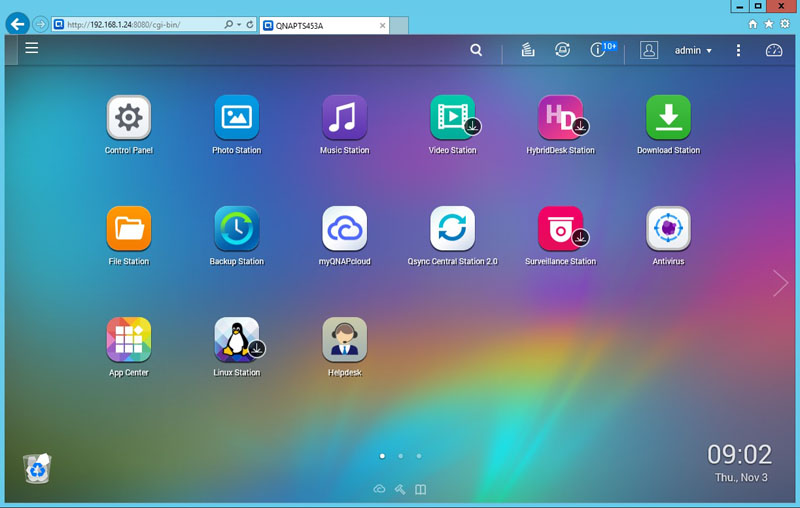Open the Antivirus app

click(x=668, y=229)
